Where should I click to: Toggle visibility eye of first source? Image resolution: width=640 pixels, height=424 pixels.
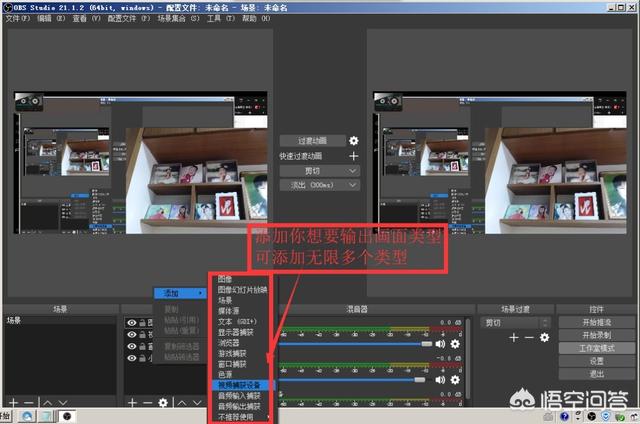[x=132, y=323]
